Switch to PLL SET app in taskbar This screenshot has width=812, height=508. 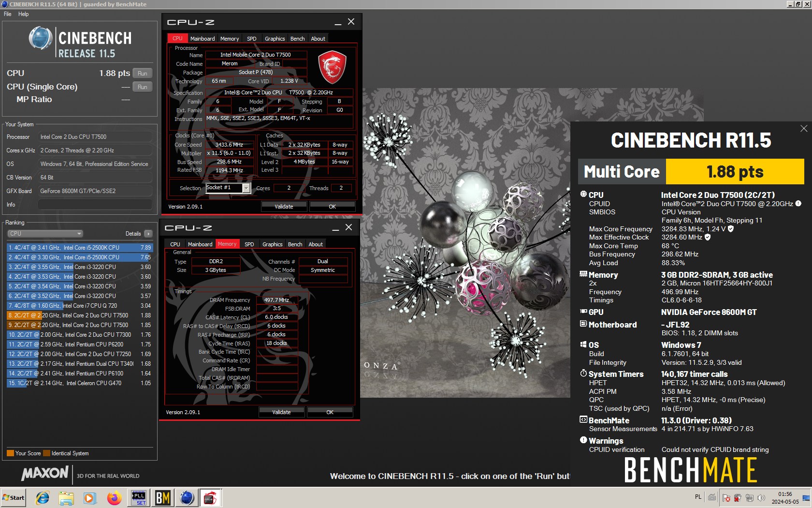[139, 498]
